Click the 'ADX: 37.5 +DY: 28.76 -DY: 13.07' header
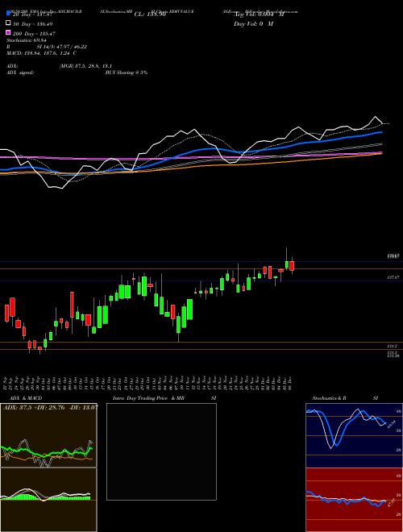The width and height of the screenshot is (403, 532). [51, 407]
